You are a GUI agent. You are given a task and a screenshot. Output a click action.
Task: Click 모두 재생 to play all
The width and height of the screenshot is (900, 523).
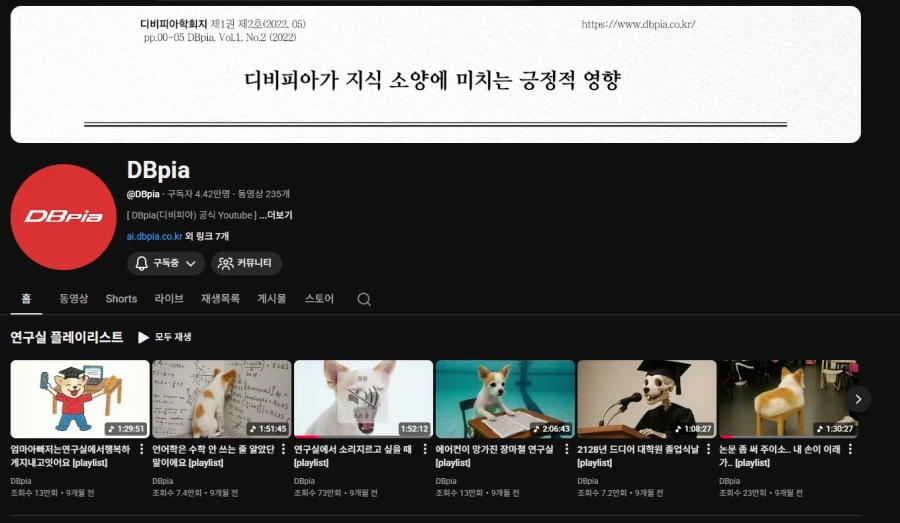(173, 337)
